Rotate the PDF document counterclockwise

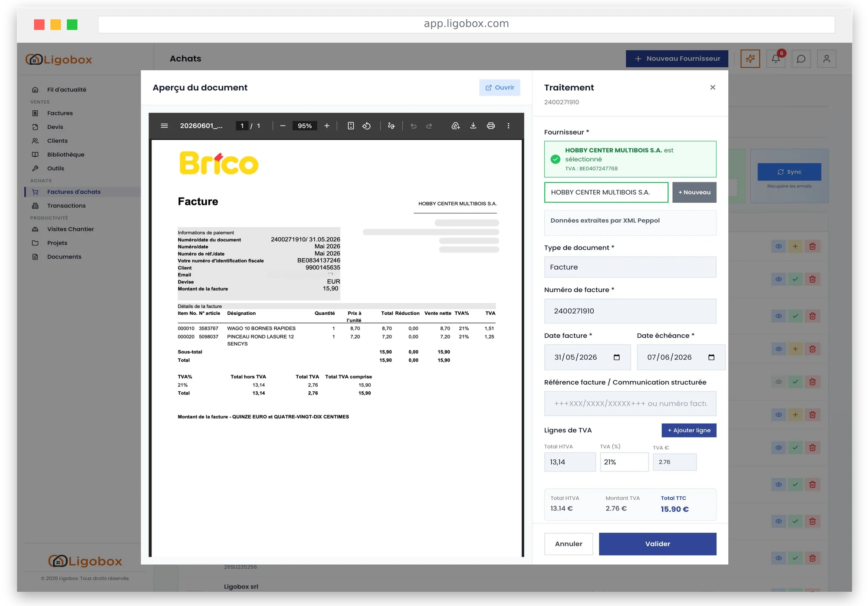pyautogui.click(x=367, y=126)
